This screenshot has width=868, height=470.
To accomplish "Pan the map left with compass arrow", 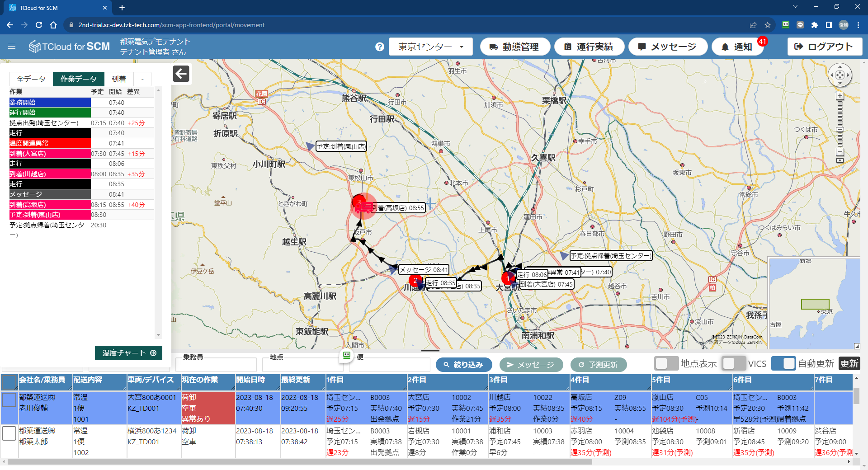I will coord(832,75).
